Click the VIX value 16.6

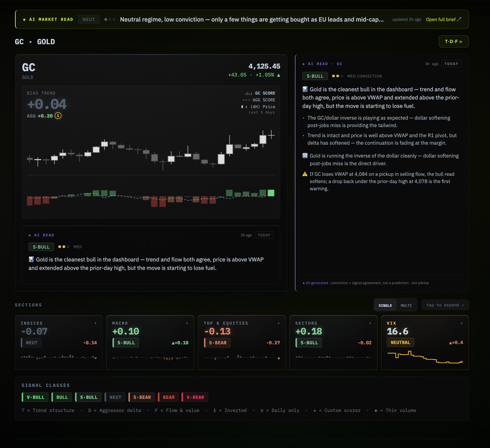(398, 332)
